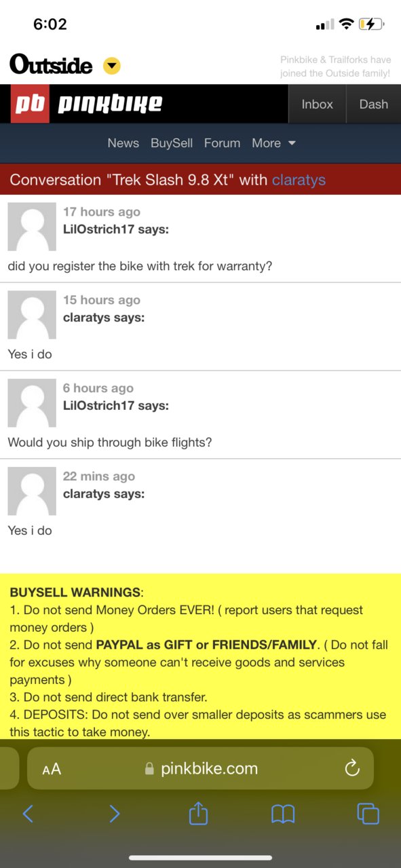The width and height of the screenshot is (401, 868).
Task: Open the Inbox tab
Action: pyautogui.click(x=318, y=104)
